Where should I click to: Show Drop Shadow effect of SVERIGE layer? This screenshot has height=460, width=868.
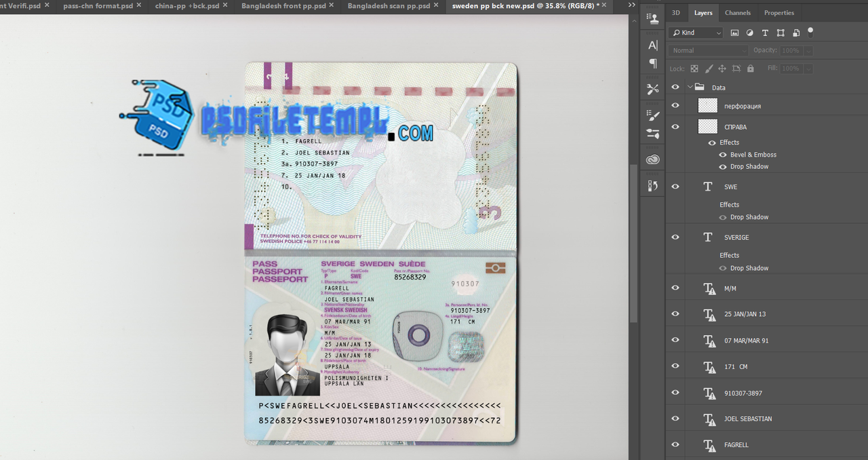[723, 268]
